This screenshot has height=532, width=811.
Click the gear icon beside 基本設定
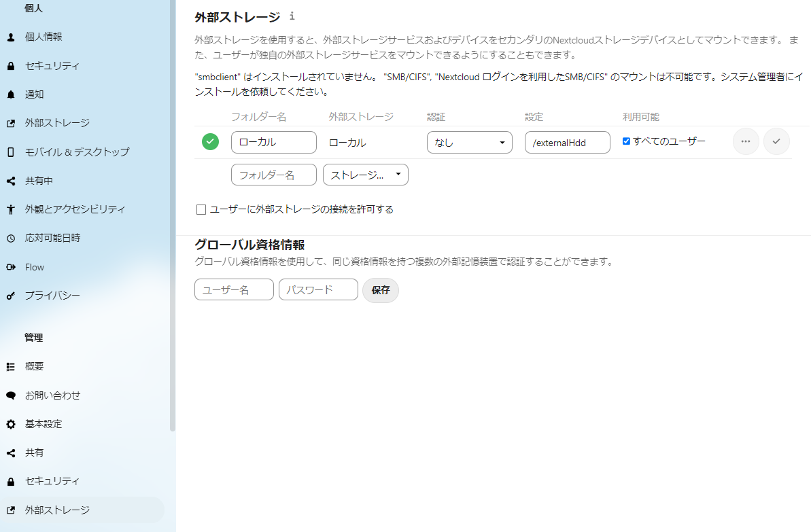pyautogui.click(x=11, y=424)
